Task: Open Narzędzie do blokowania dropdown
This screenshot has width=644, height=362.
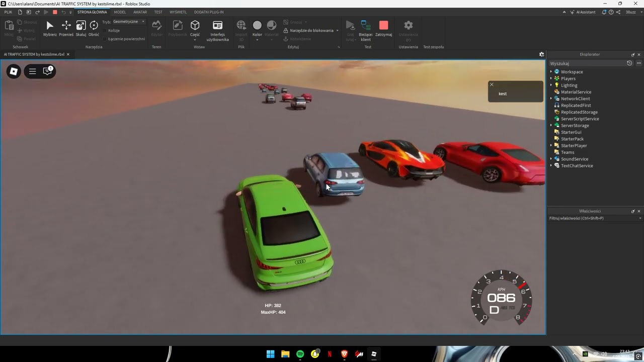Action: coord(337,31)
